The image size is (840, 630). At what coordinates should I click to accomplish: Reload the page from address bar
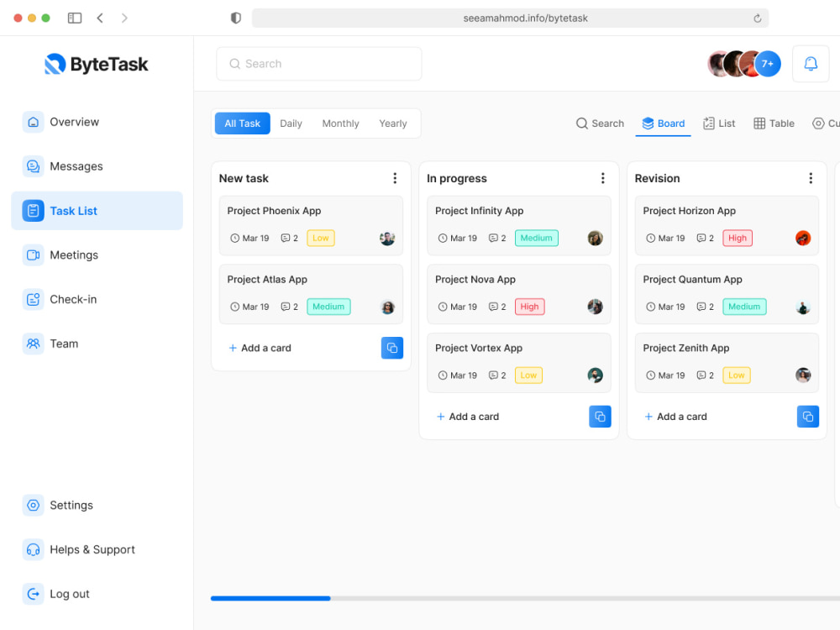[x=757, y=18]
